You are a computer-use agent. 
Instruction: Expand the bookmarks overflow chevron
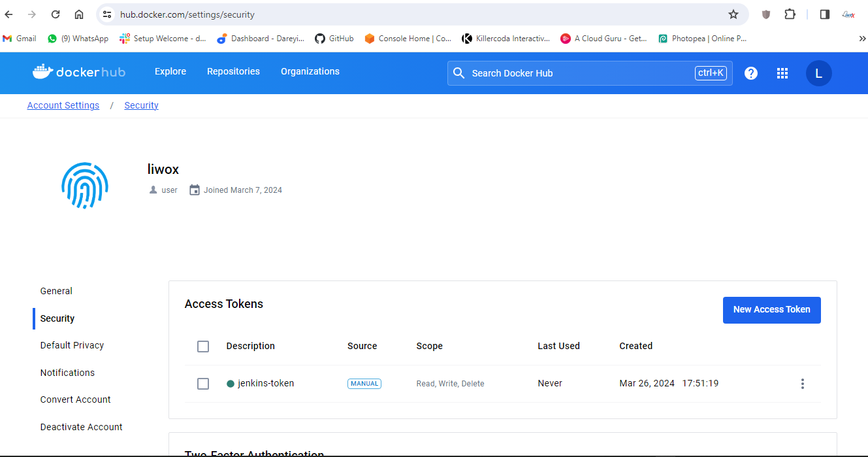tap(862, 39)
